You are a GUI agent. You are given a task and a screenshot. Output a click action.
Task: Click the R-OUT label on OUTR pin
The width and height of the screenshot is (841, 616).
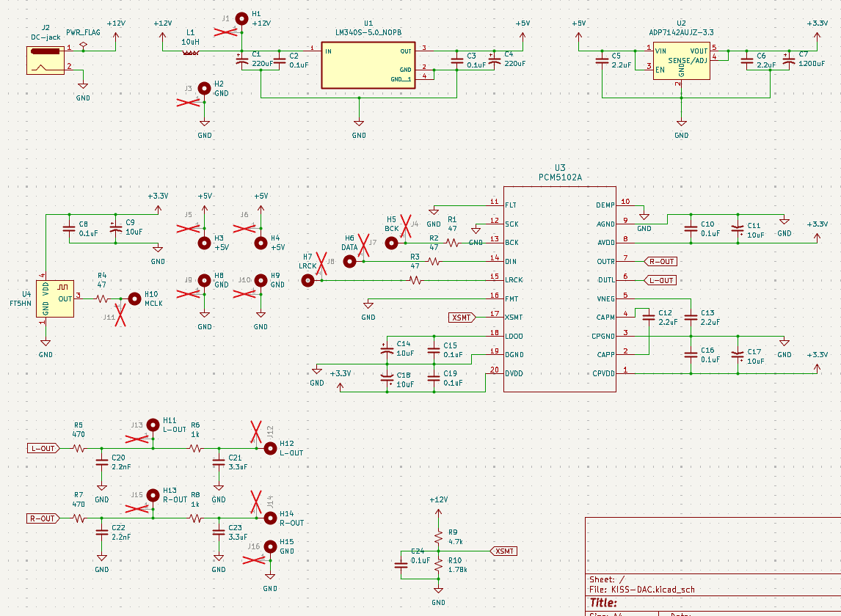click(x=660, y=262)
